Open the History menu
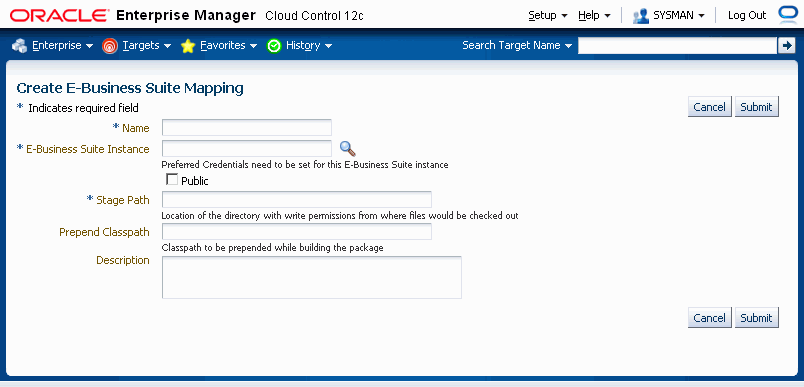This screenshot has width=804, height=387. point(309,46)
